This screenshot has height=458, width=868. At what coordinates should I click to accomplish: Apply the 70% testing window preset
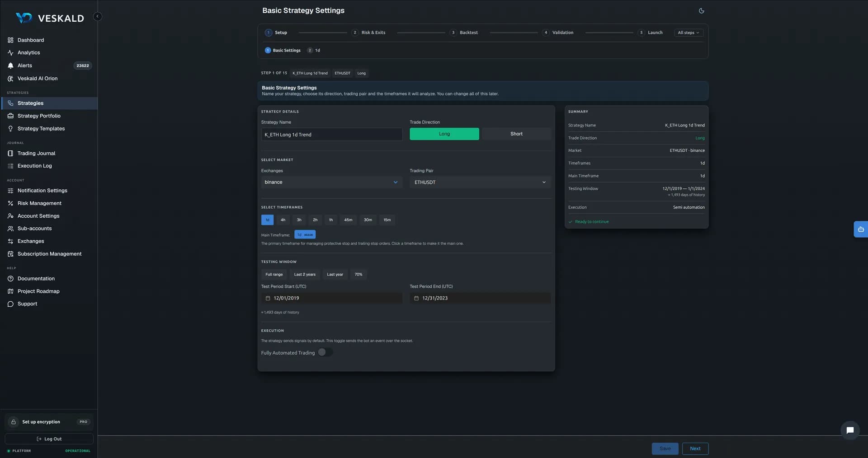tap(359, 274)
